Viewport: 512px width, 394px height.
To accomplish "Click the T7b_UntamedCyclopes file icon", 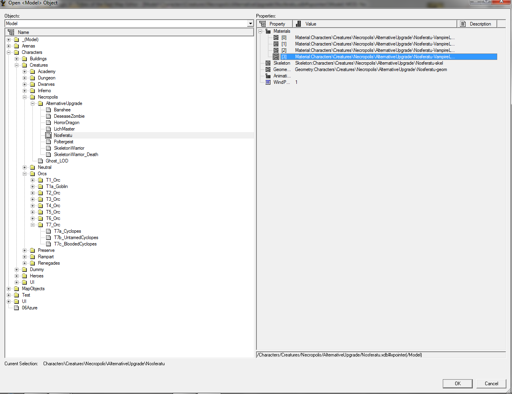I will click(48, 237).
